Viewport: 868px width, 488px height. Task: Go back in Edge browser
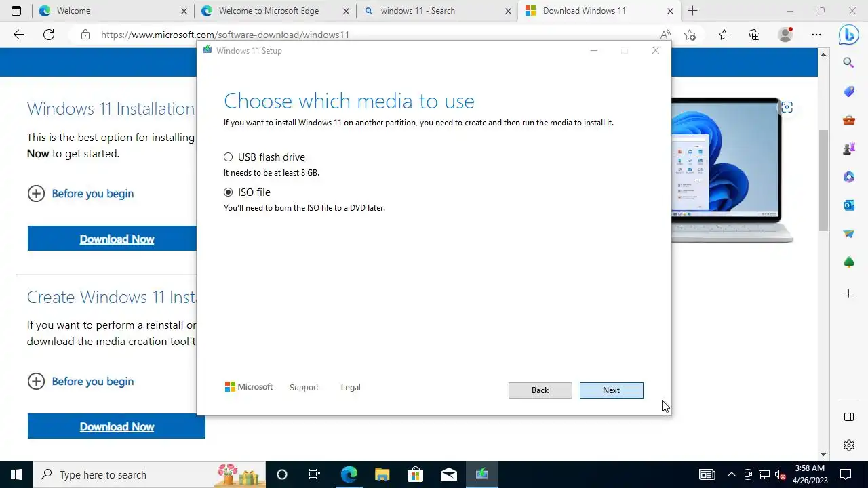pyautogui.click(x=19, y=35)
